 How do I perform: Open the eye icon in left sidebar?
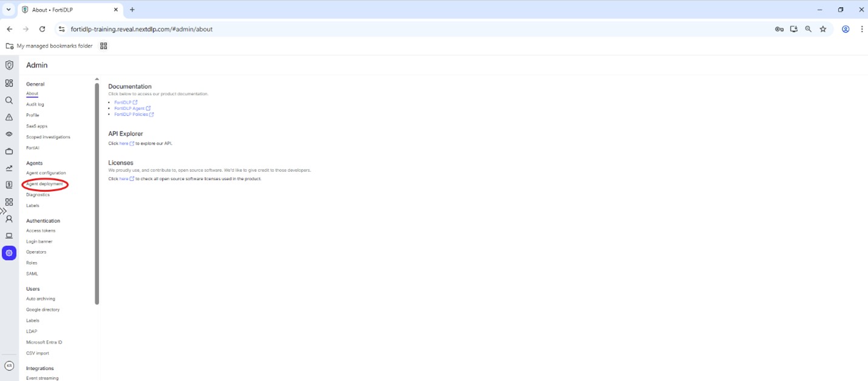(x=9, y=134)
